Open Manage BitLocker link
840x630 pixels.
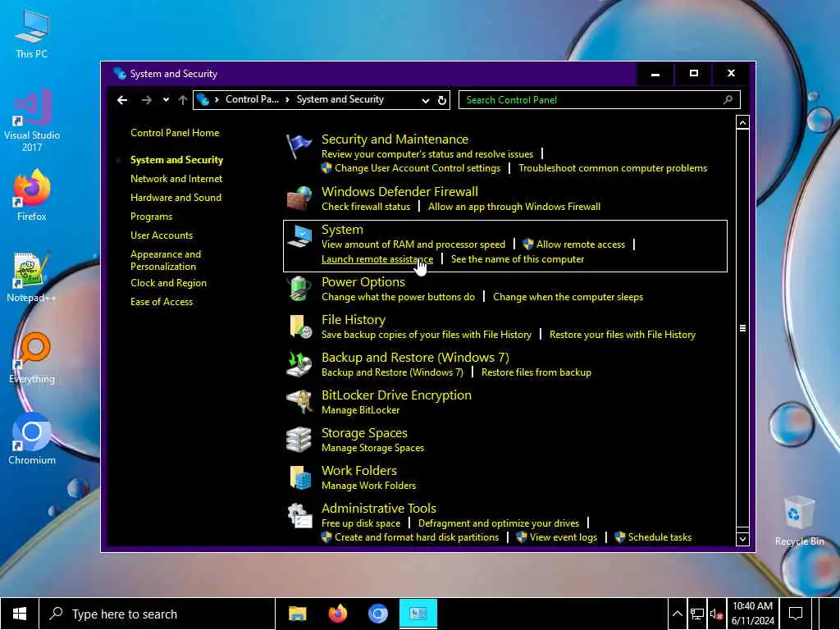tap(361, 410)
